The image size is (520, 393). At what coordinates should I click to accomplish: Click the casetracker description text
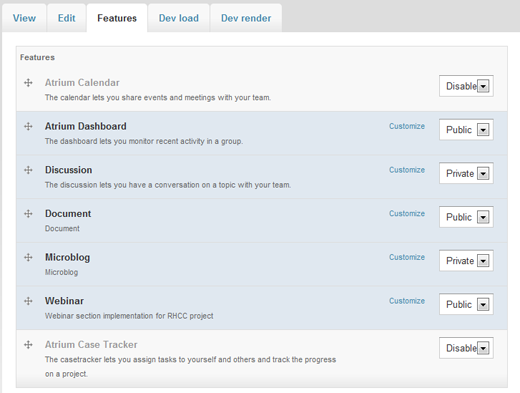pos(190,367)
